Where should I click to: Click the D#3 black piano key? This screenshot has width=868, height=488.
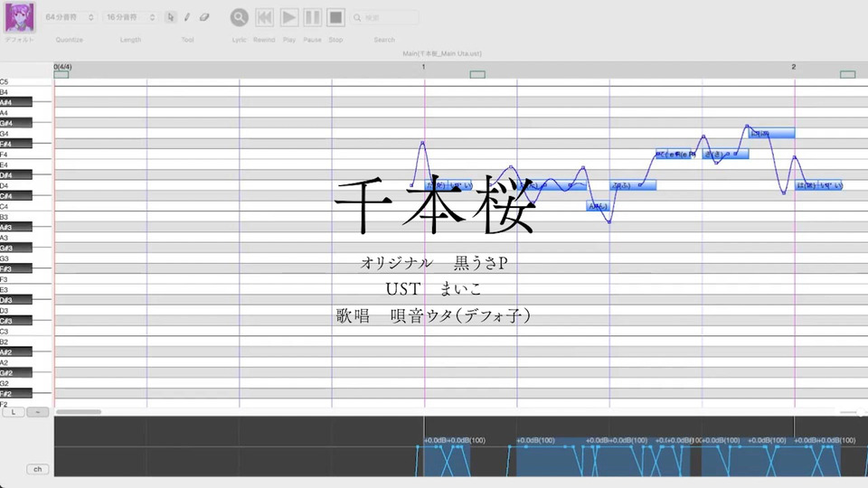pyautogui.click(x=16, y=300)
